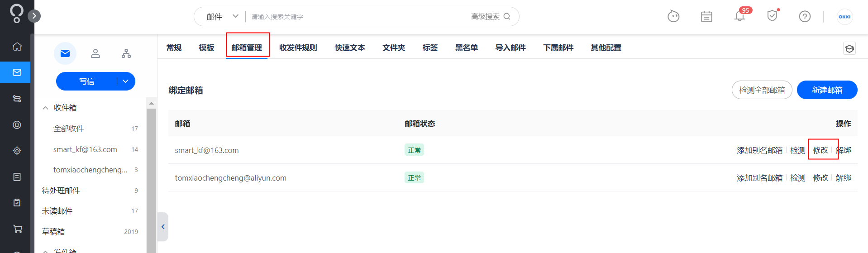This screenshot has width=868, height=253.
Task: Switch to the 常规 tab
Action: [x=174, y=48]
